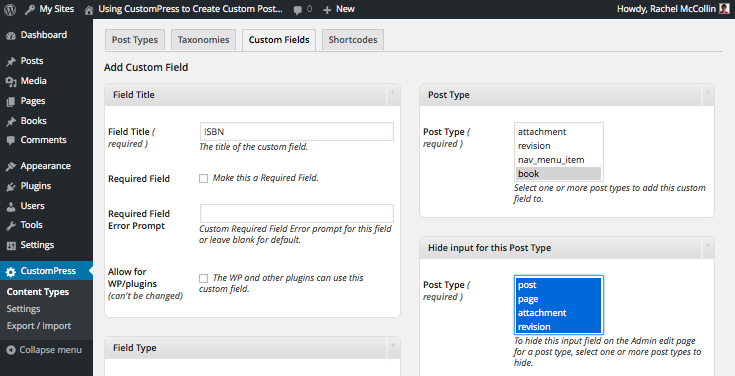735x376 pixels.
Task: Click the Media icon in sidebar
Action: point(11,82)
